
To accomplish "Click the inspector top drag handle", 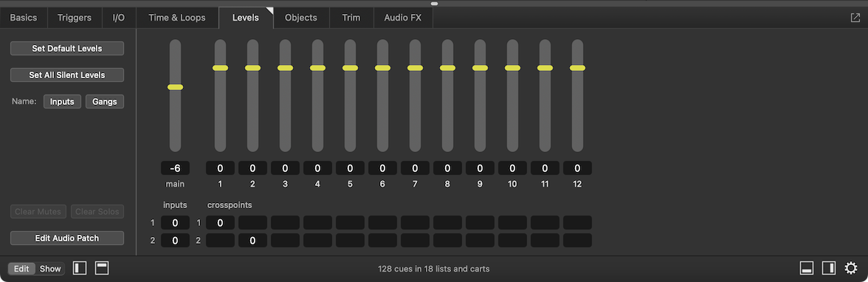I will tap(434, 4).
